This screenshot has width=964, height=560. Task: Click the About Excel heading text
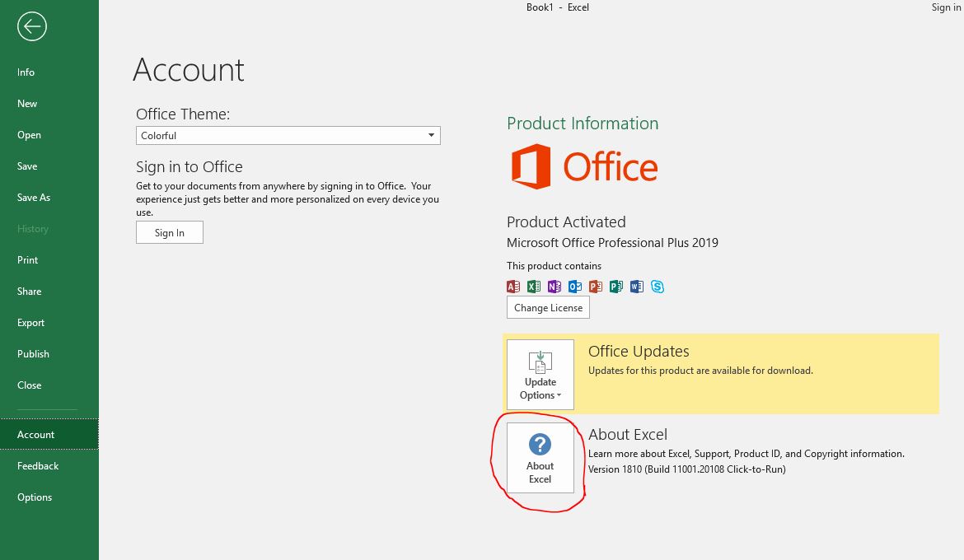click(x=628, y=435)
